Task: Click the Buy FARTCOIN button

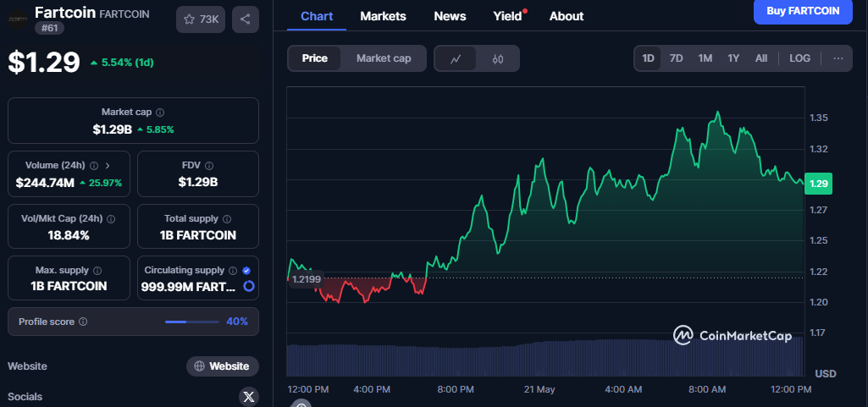Action: coord(803,10)
